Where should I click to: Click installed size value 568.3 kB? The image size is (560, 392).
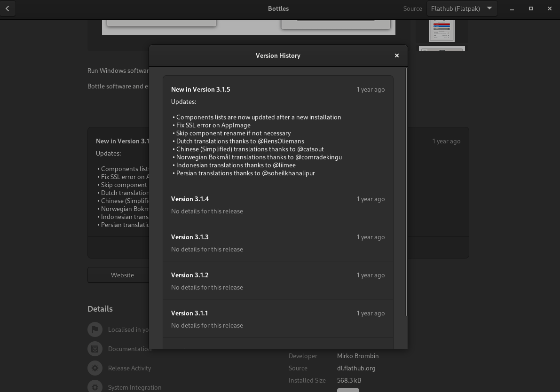[x=349, y=380]
